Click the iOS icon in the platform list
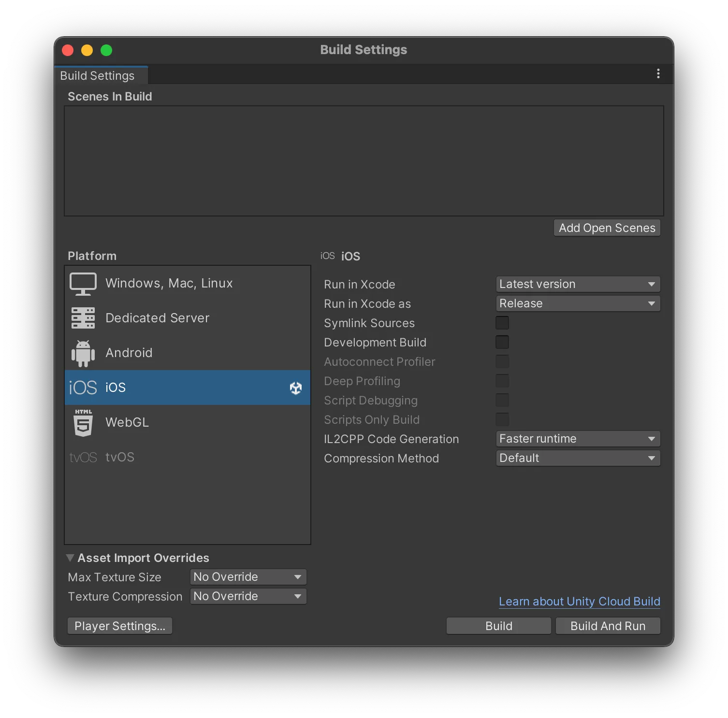 83,388
